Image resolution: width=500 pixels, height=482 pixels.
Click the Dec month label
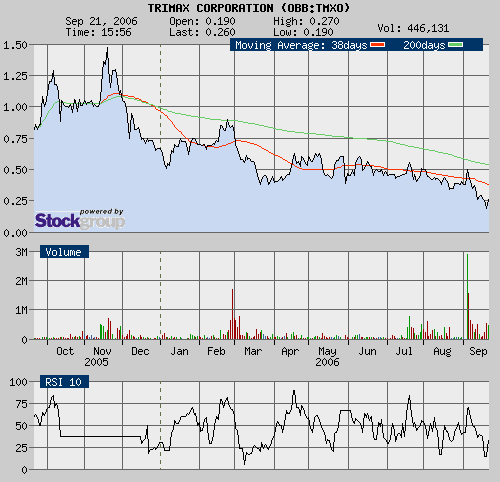[x=140, y=351]
